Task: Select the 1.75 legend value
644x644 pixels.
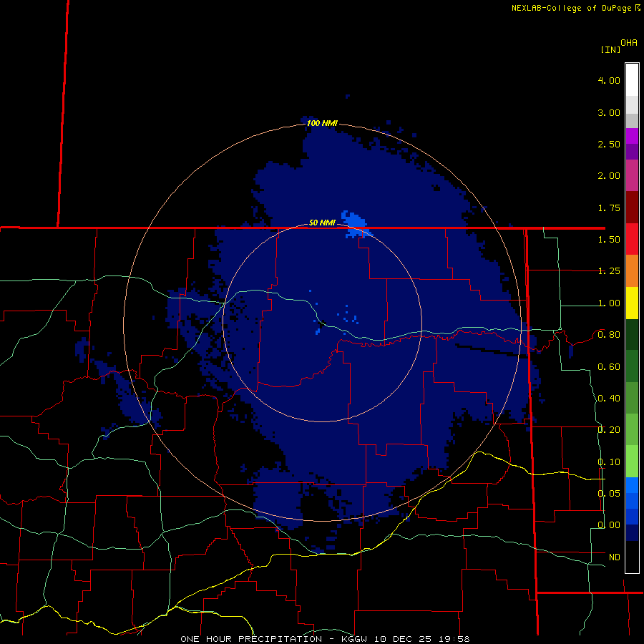Action: pyautogui.click(x=609, y=208)
